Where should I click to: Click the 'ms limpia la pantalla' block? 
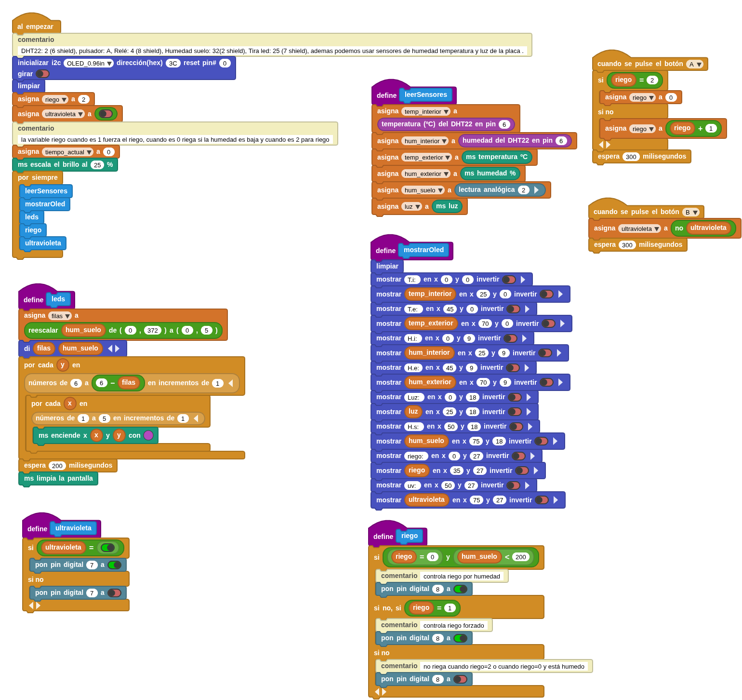(58, 478)
